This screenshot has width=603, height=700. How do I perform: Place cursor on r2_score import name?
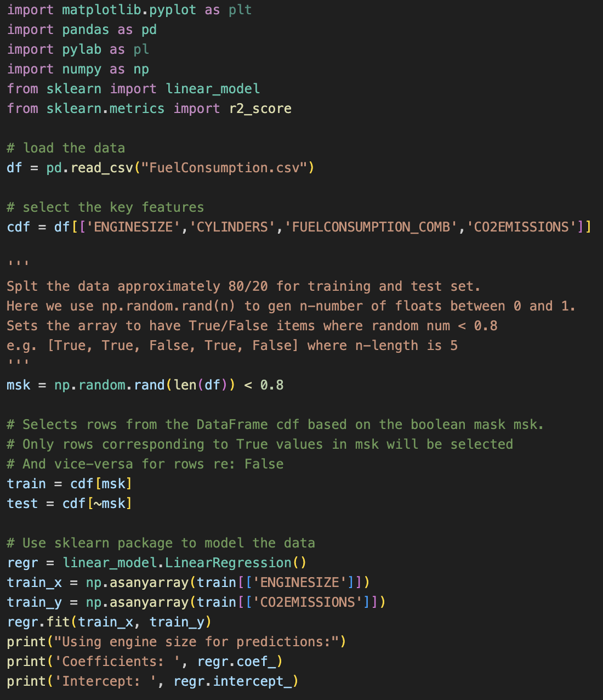[x=260, y=109]
